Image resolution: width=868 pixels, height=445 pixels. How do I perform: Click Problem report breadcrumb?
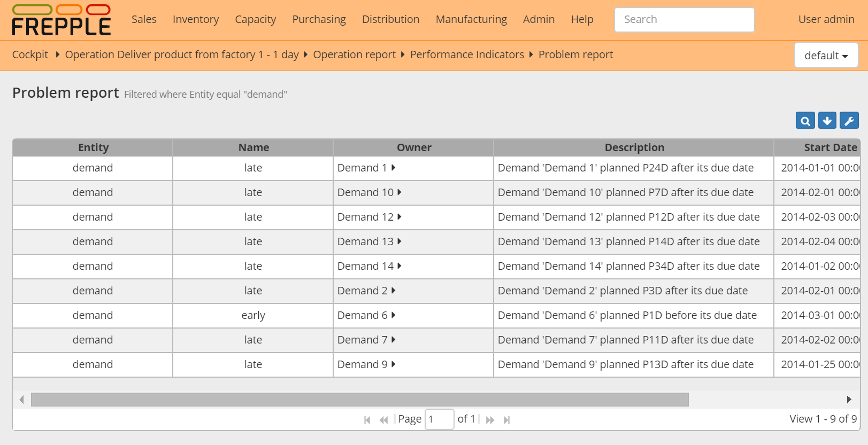(576, 55)
